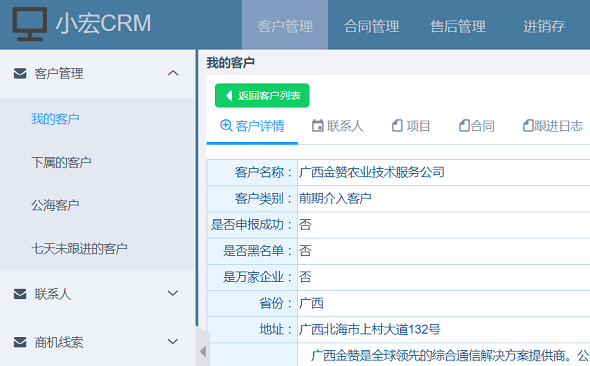
Task: Click the document icon on 跟进日志 tab
Action: (528, 125)
